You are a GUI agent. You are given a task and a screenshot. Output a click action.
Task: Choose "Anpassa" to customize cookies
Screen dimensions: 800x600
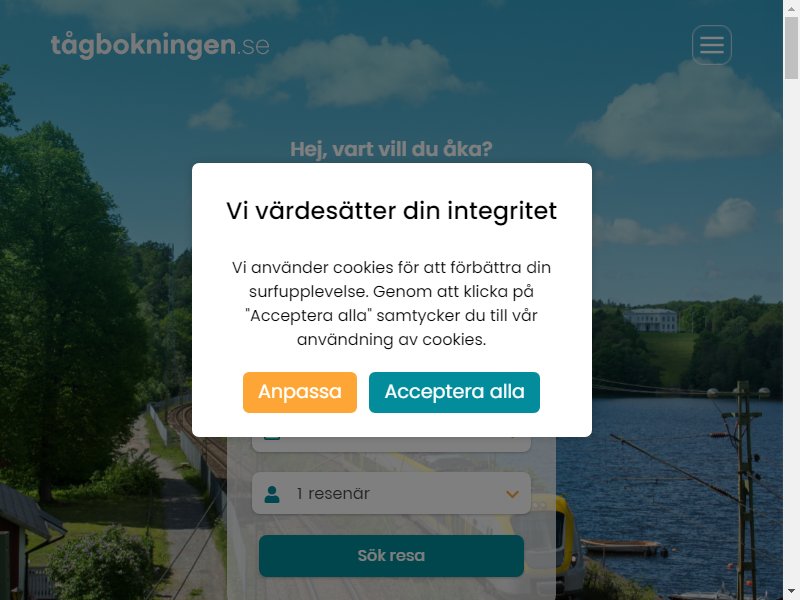[300, 392]
